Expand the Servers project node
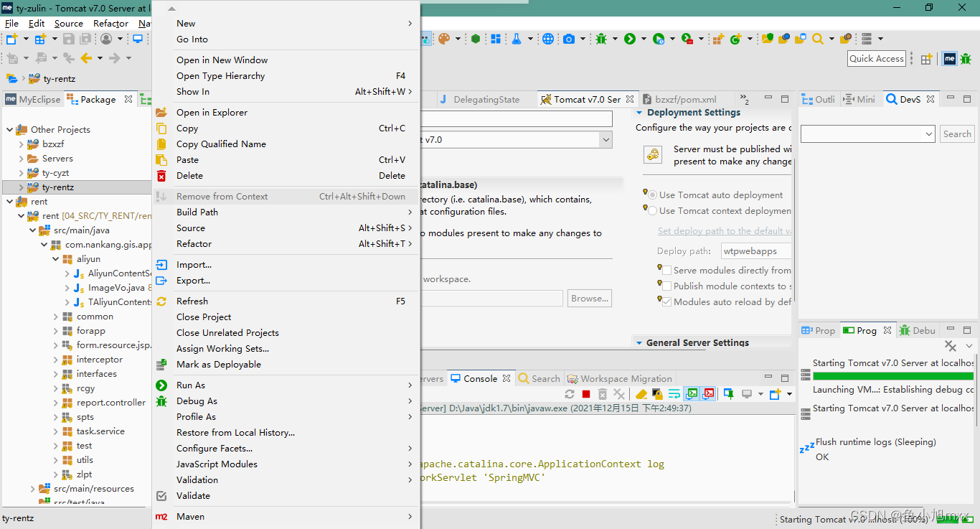The width and height of the screenshot is (980, 529). point(22,158)
